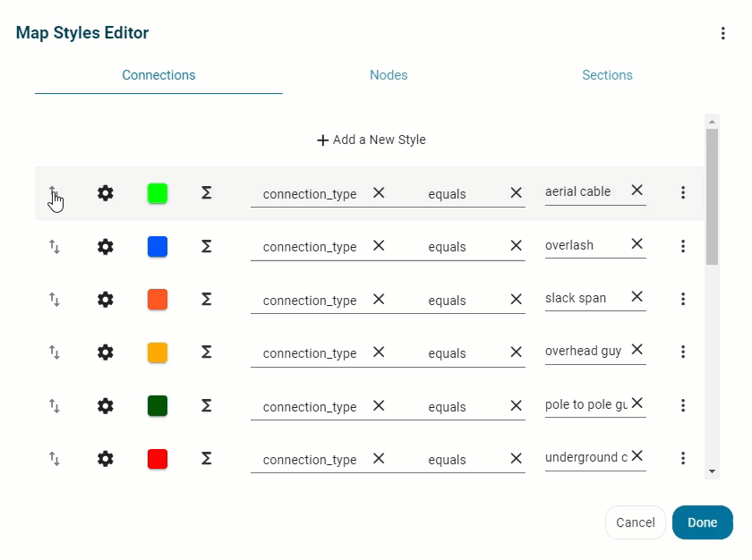
Task: Clear the aerial cable value with X
Action: click(x=637, y=191)
